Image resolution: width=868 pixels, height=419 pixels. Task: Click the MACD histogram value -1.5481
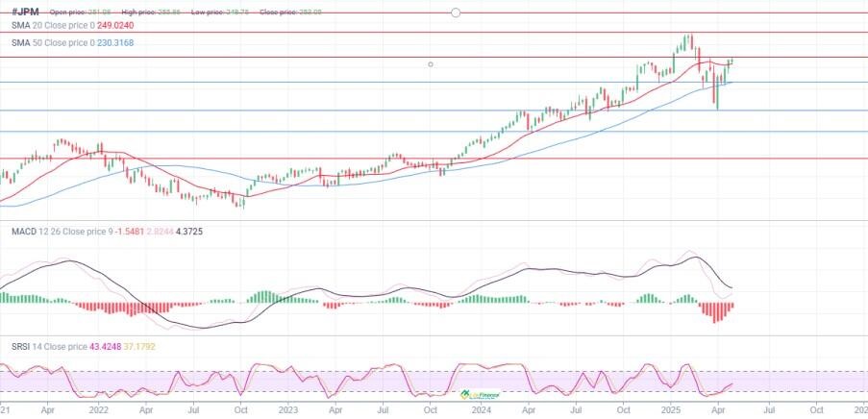130,232
